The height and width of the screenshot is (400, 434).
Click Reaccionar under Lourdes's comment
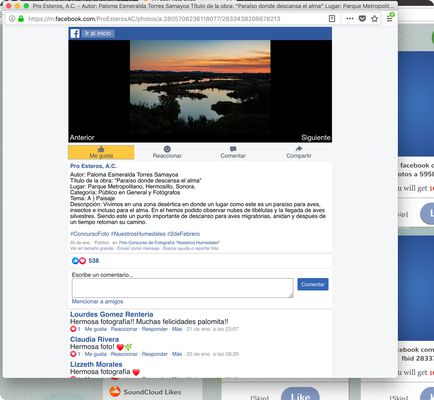point(124,329)
